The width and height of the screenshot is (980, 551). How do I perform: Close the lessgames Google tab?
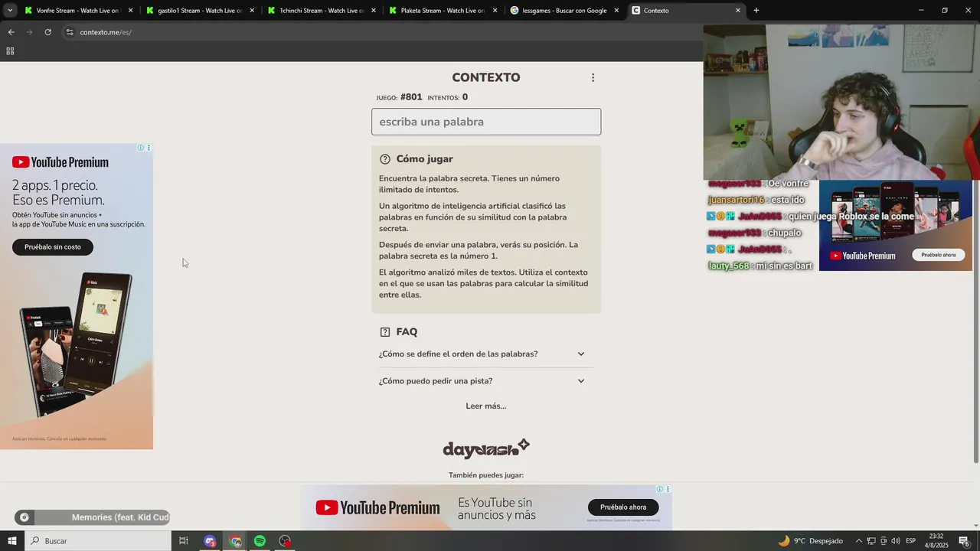click(x=616, y=11)
